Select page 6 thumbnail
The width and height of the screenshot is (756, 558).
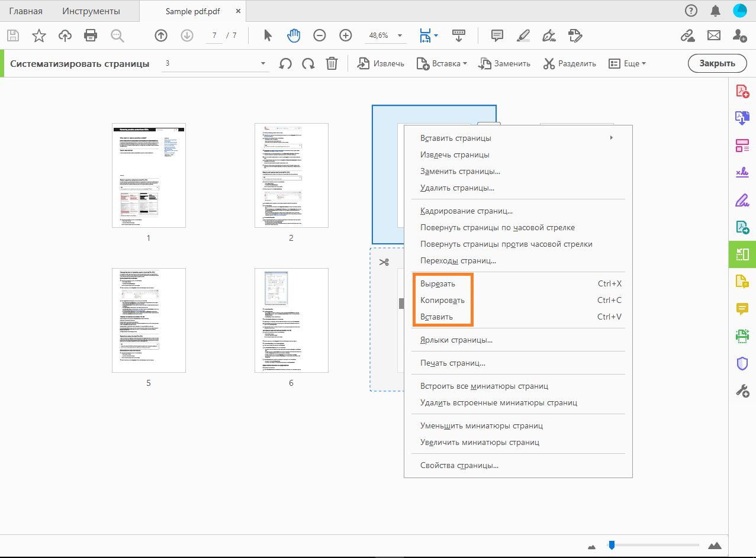pyautogui.click(x=291, y=320)
